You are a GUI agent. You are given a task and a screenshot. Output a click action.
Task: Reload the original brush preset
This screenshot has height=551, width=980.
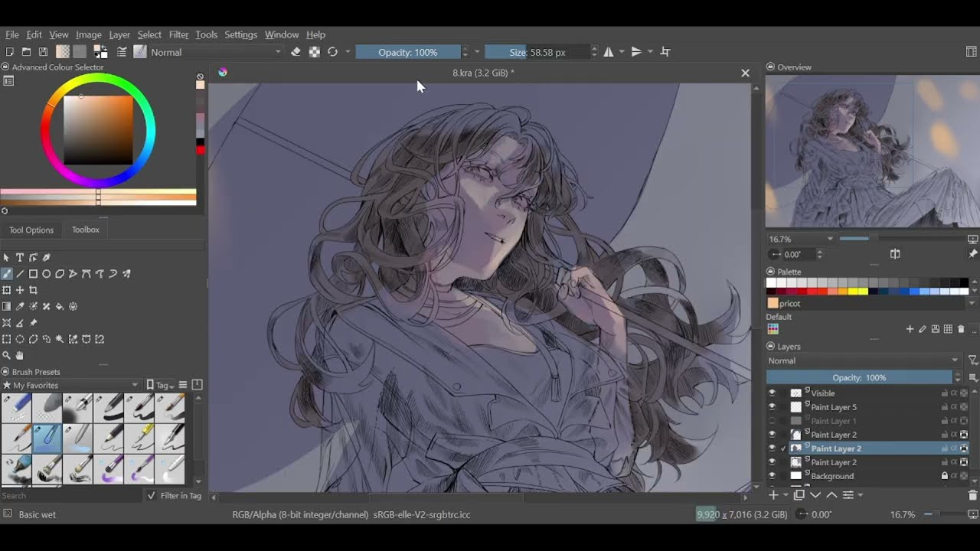[x=332, y=52]
